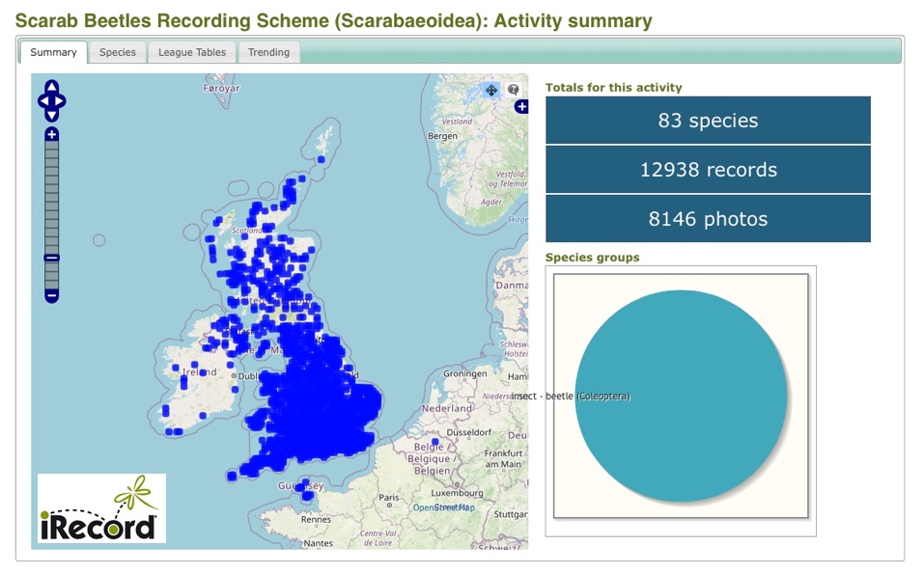This screenshot has width=924, height=574.
Task: Click the zoom slider handle
Action: [52, 259]
